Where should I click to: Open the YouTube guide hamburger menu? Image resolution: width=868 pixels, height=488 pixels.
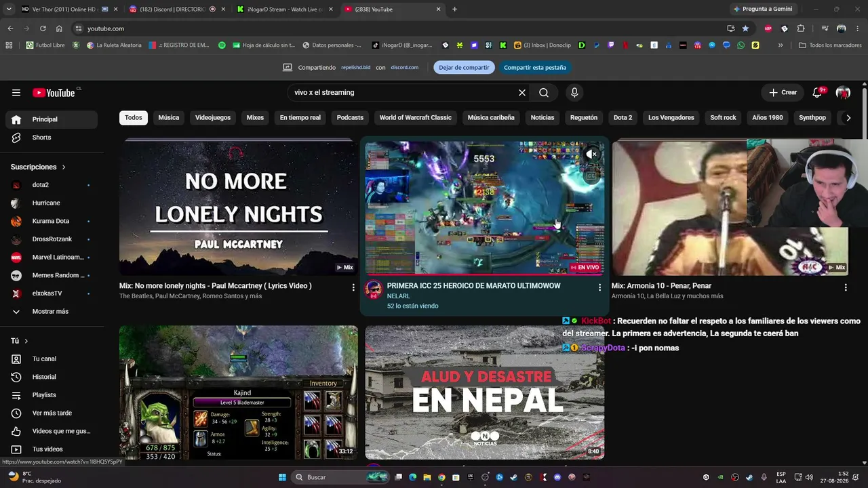click(16, 93)
